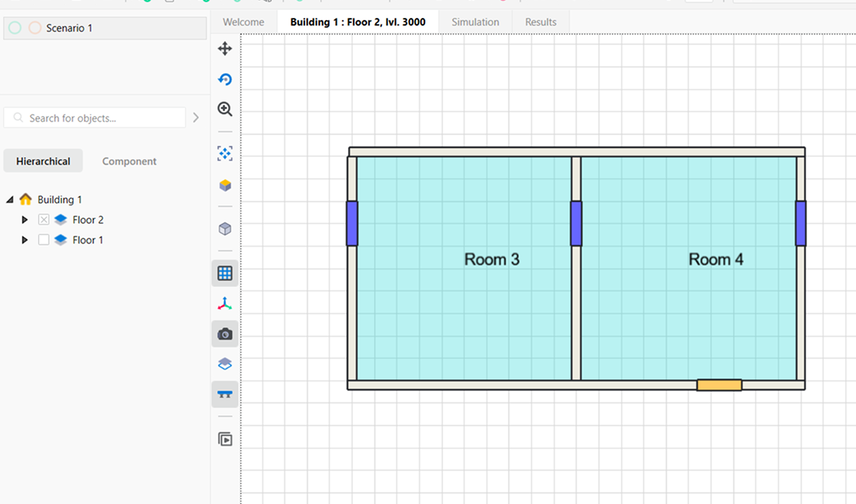856x504 pixels.
Task: Click the Search for objects field
Action: pyautogui.click(x=101, y=118)
